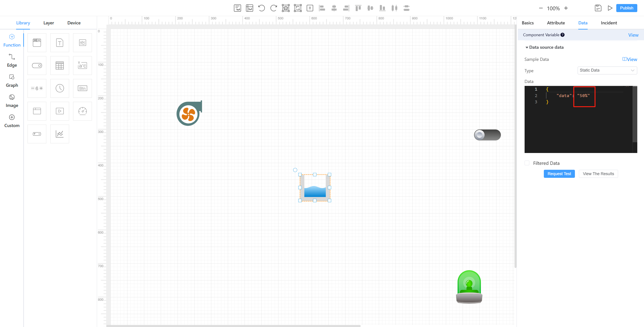
Task: Open the Static Data type dropdown
Action: pyautogui.click(x=607, y=70)
